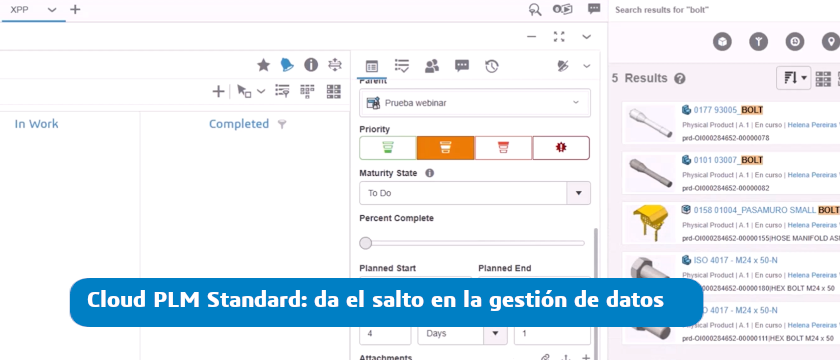Open ISO 4017 - M24 x 50-N link
The width and height of the screenshot is (840, 360).
pyautogui.click(x=736, y=260)
